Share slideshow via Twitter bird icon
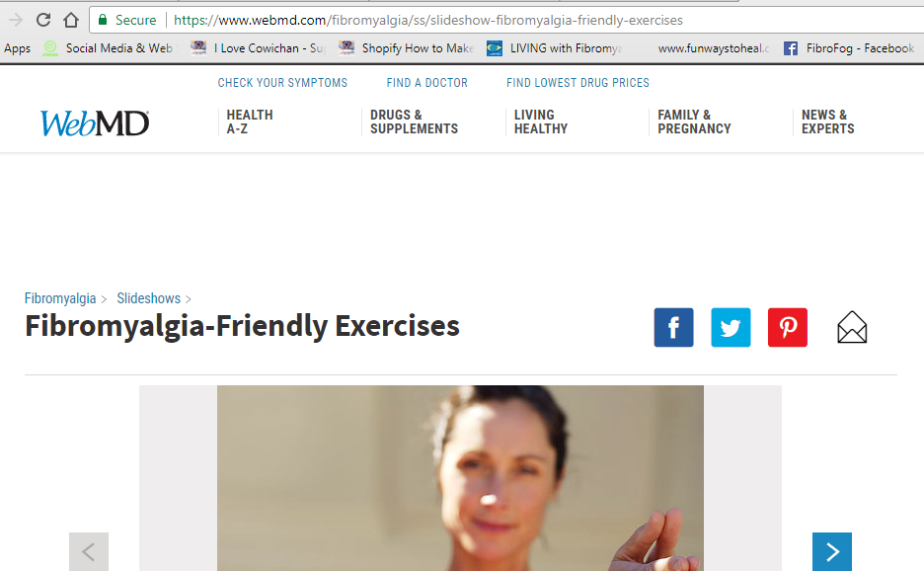Image resolution: width=924 pixels, height=572 pixels. point(731,327)
